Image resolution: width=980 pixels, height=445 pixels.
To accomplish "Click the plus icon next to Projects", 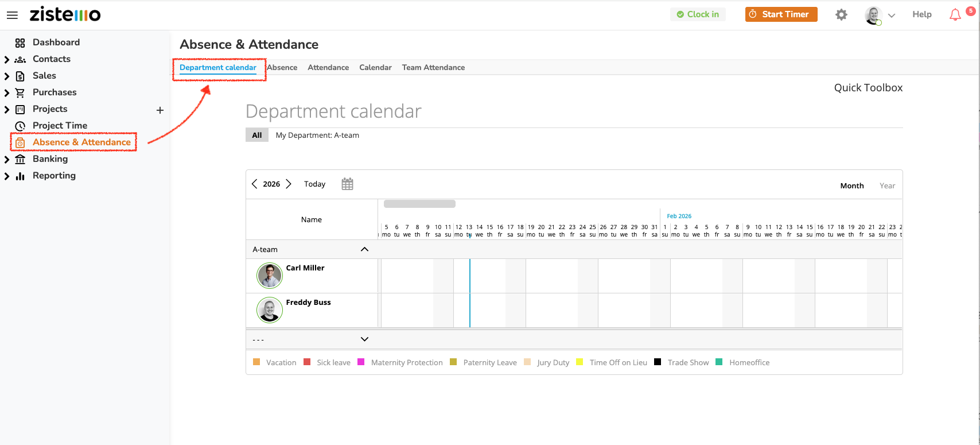I will (160, 110).
